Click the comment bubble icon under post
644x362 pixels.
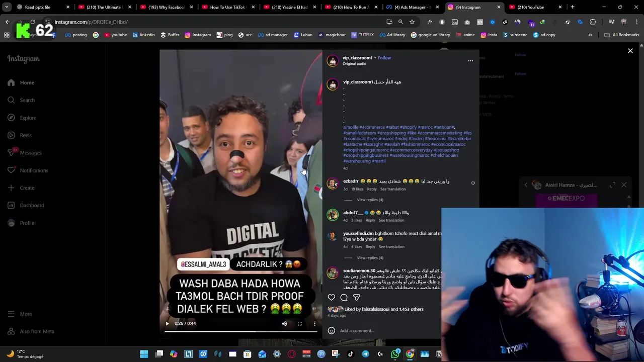pos(344,297)
